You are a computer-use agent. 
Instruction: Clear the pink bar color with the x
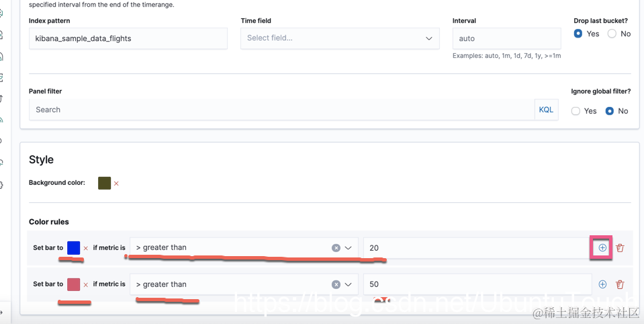85,284
